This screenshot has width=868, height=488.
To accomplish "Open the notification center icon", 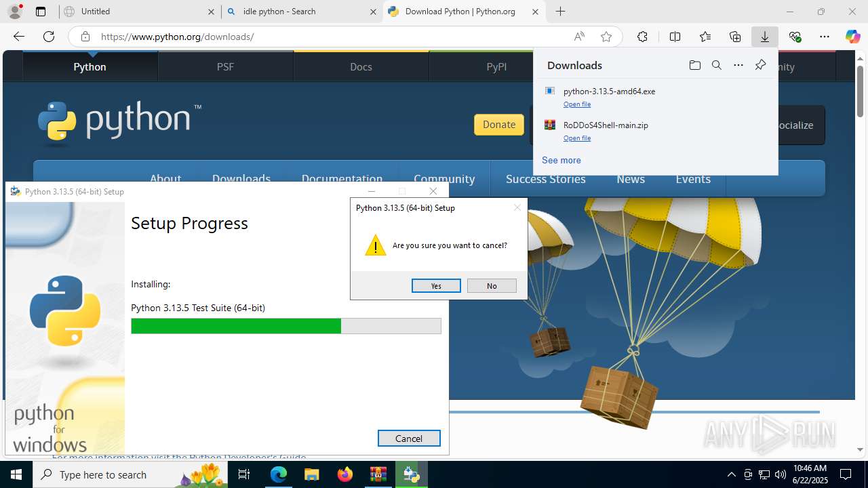I will pos(846,474).
